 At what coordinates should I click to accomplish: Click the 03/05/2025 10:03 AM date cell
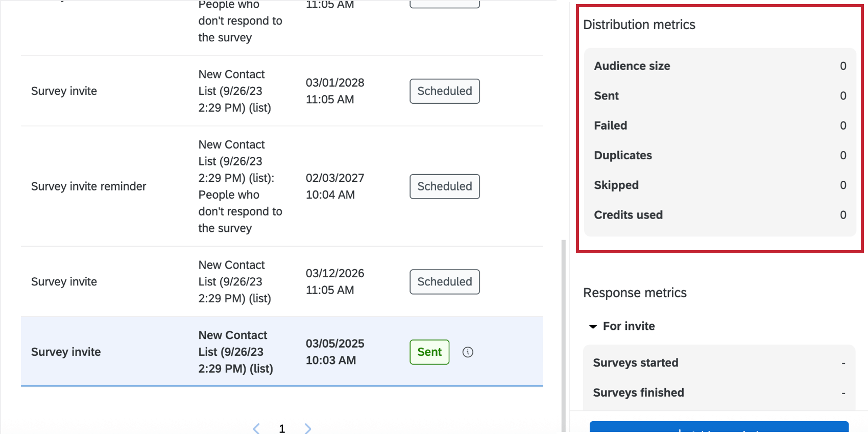point(335,352)
